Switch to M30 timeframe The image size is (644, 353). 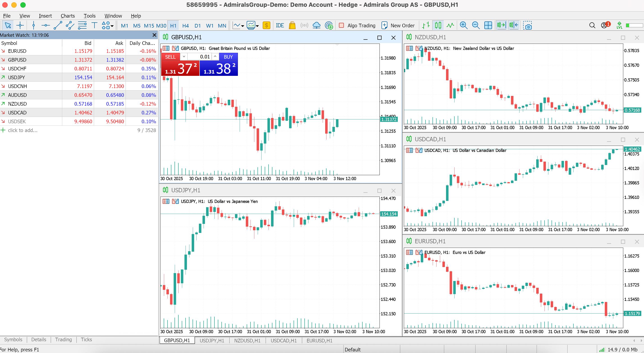pyautogui.click(x=161, y=26)
